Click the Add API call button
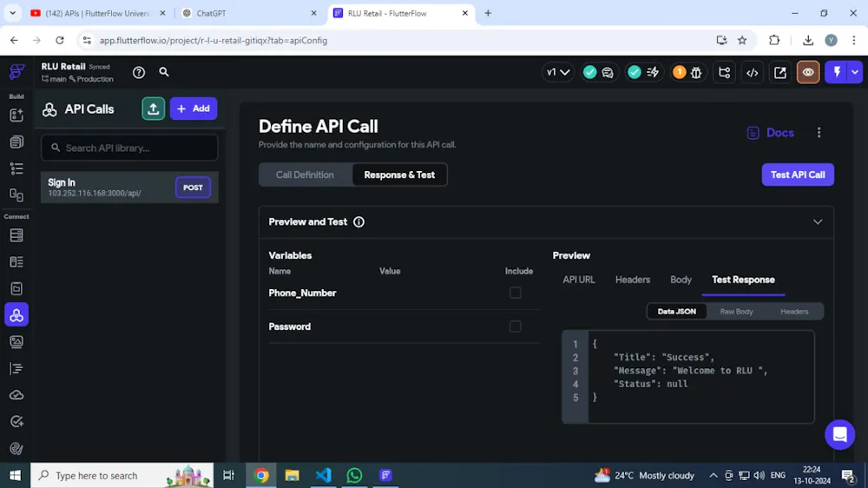 tap(194, 109)
